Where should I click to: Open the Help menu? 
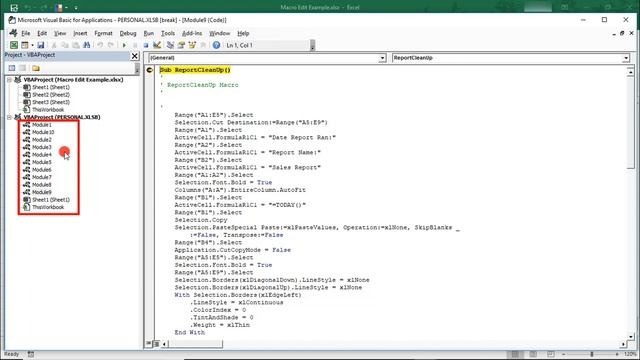pos(243,33)
